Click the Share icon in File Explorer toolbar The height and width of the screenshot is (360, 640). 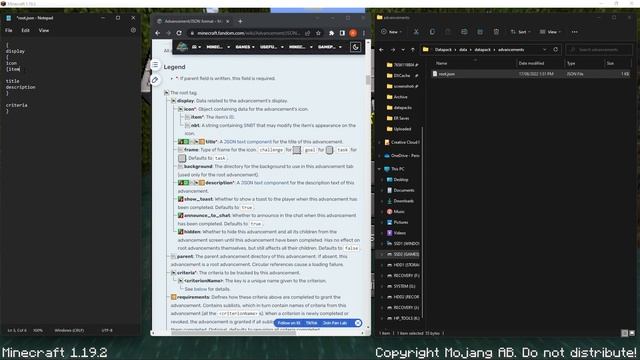coord(480,32)
